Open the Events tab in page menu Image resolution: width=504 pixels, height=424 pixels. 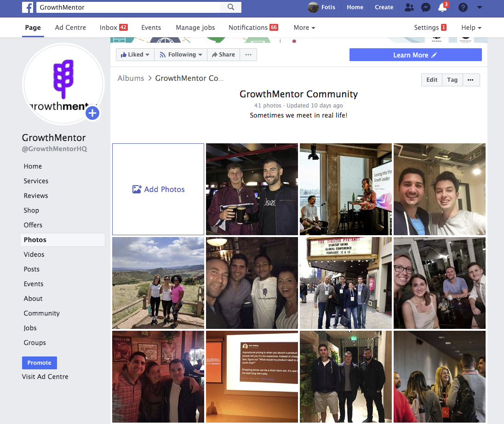[x=151, y=28]
